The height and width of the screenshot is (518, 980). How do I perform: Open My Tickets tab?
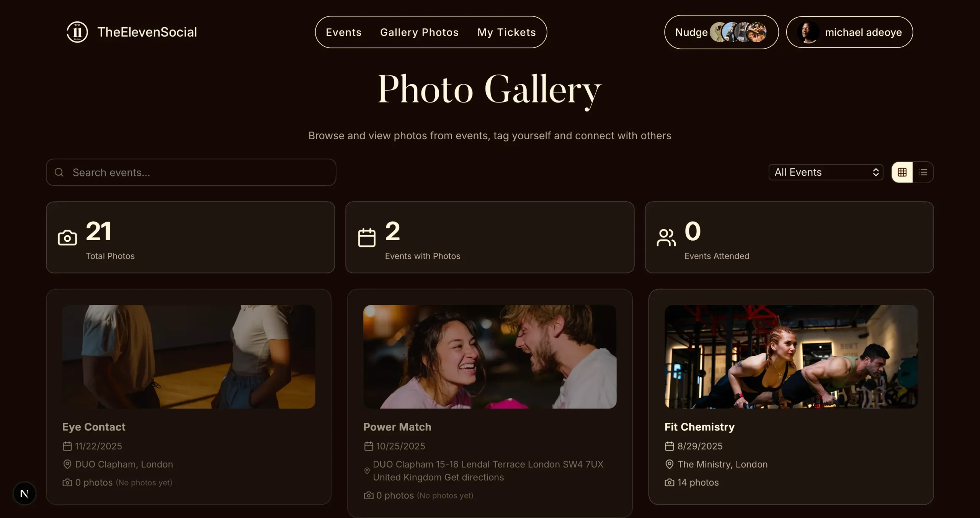click(x=506, y=32)
